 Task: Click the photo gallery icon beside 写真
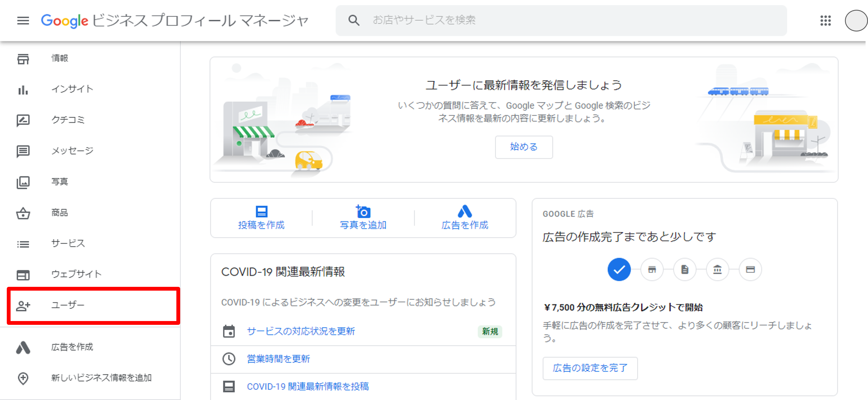coord(23,182)
